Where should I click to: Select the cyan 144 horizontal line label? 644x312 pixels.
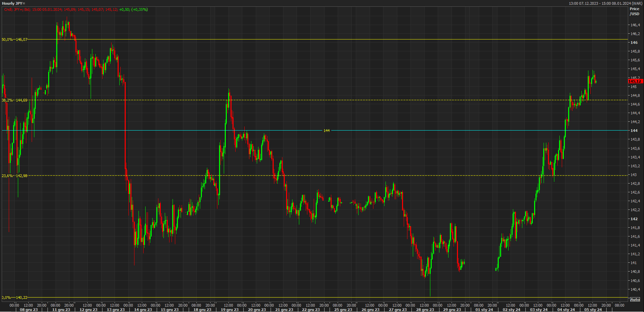tap(327, 131)
